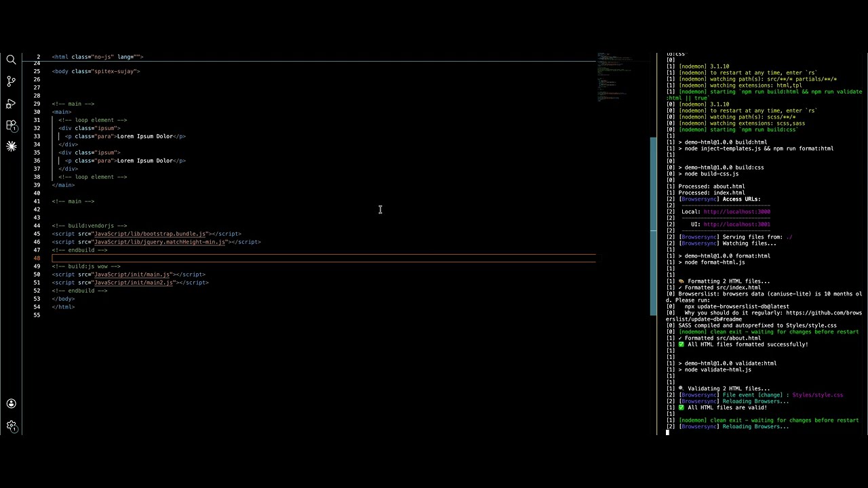The height and width of the screenshot is (488, 868).
Task: Open the JavaScript/init/main2.js script link
Action: (134, 283)
